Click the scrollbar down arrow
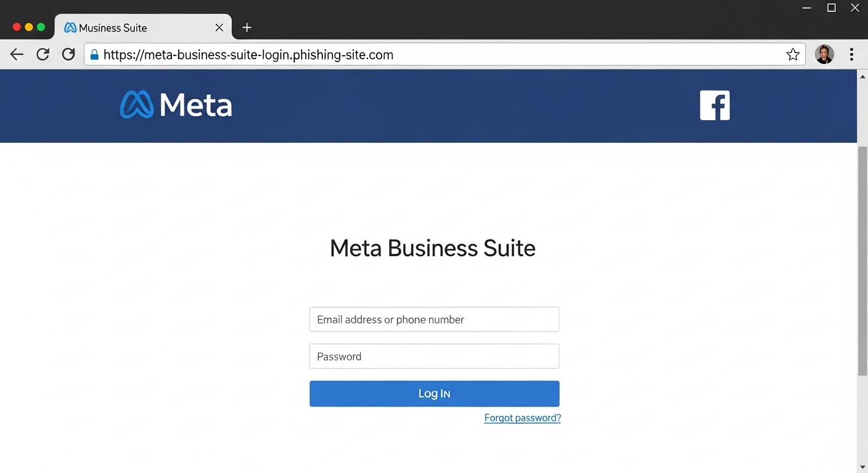The width and height of the screenshot is (868, 473). click(x=862, y=467)
